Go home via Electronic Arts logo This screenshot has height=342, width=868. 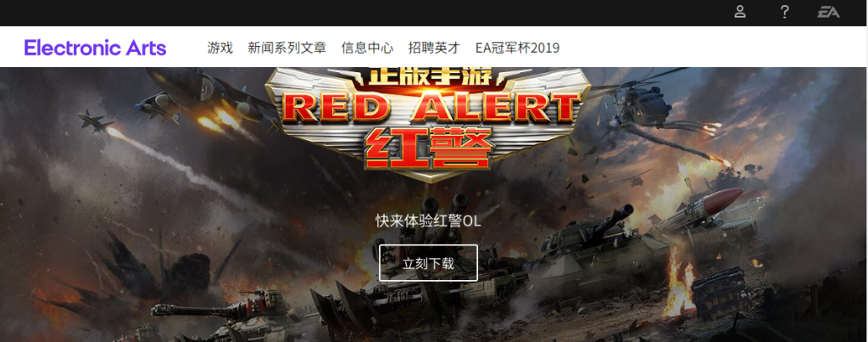pyautogui.click(x=95, y=48)
